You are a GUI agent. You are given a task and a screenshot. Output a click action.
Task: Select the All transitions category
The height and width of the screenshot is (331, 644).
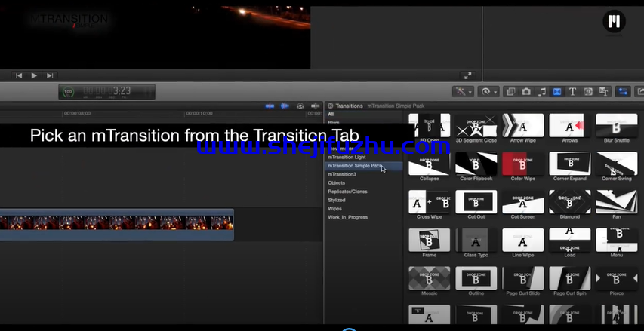point(331,115)
